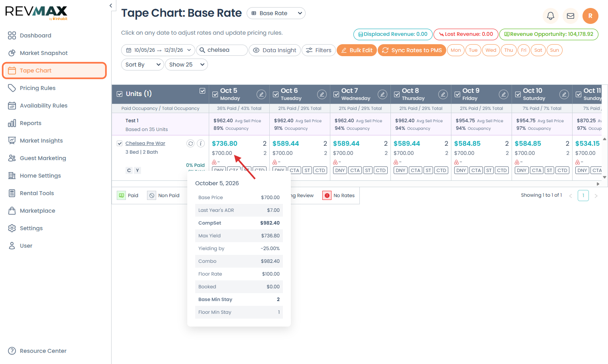Open the date range dropdown
This screenshot has width=608, height=364.
[158, 50]
